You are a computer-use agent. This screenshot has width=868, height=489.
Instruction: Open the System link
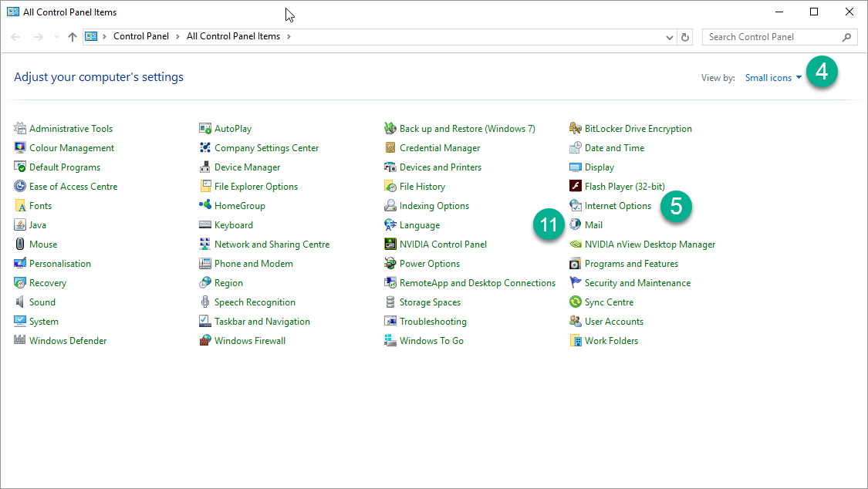pos(44,322)
